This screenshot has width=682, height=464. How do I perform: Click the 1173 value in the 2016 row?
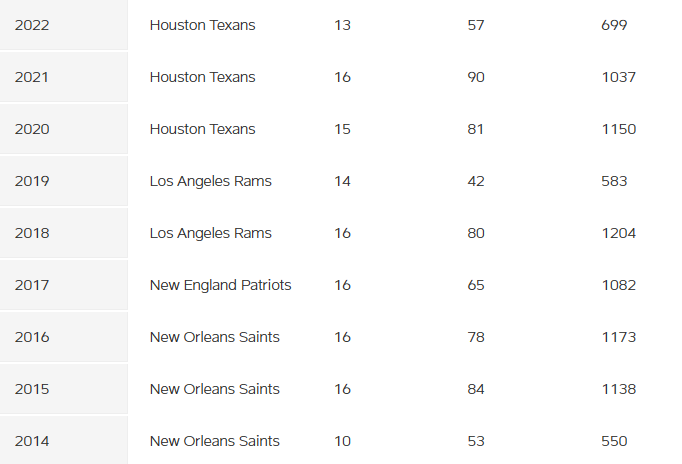[619, 337]
